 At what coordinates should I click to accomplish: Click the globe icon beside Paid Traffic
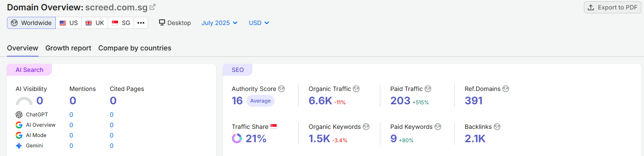pyautogui.click(x=428, y=89)
